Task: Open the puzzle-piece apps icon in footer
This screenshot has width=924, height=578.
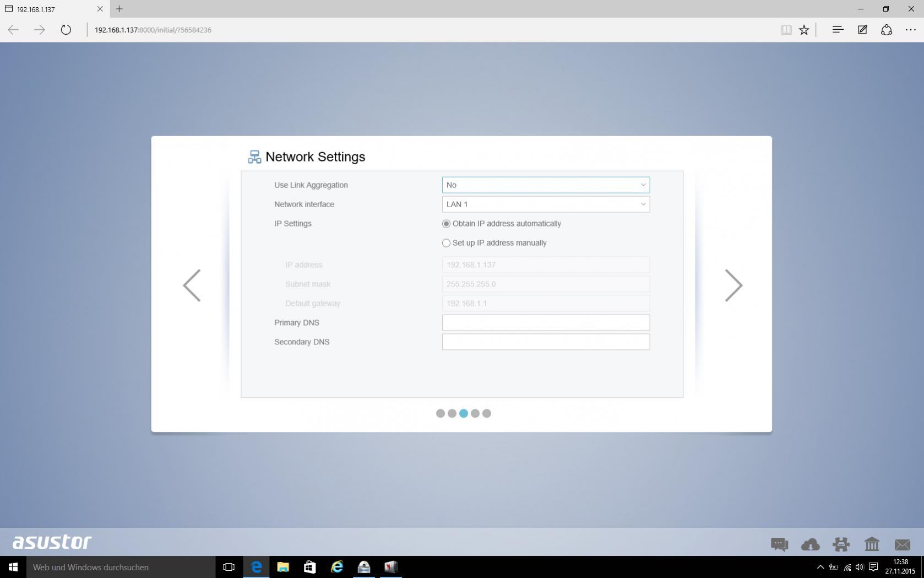Action: [841, 545]
